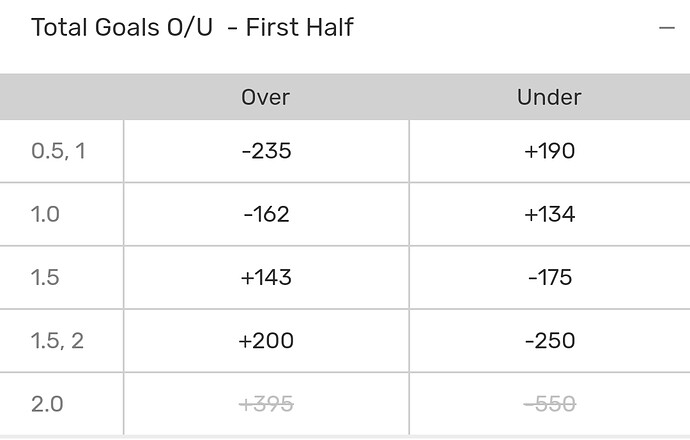Select the 1.0 goal line label
690x440 pixels.
(x=46, y=214)
